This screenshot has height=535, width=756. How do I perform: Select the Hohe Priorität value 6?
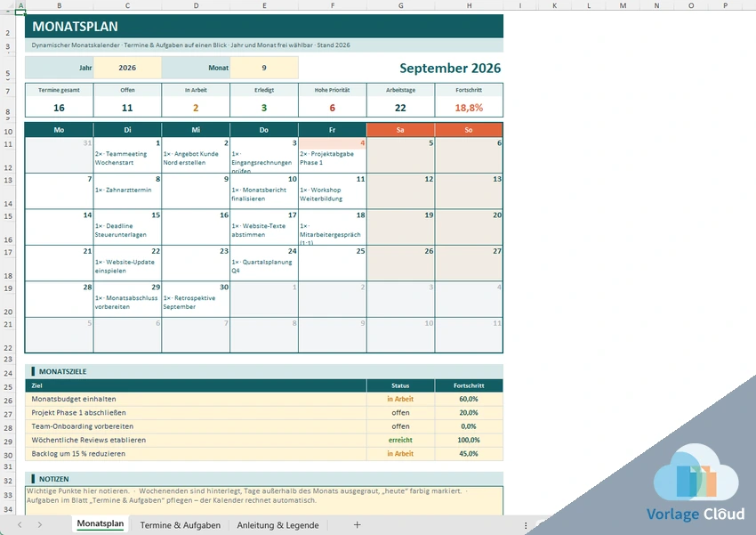tap(333, 108)
